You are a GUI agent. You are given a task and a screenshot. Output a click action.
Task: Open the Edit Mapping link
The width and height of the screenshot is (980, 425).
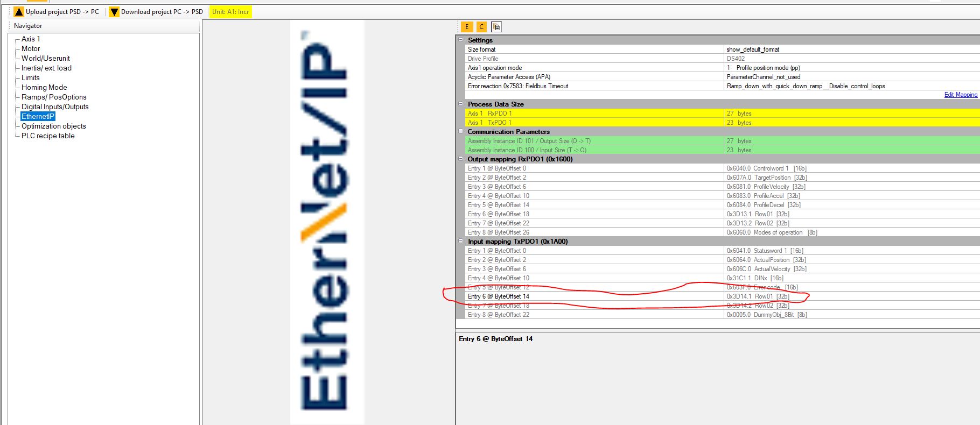point(960,95)
